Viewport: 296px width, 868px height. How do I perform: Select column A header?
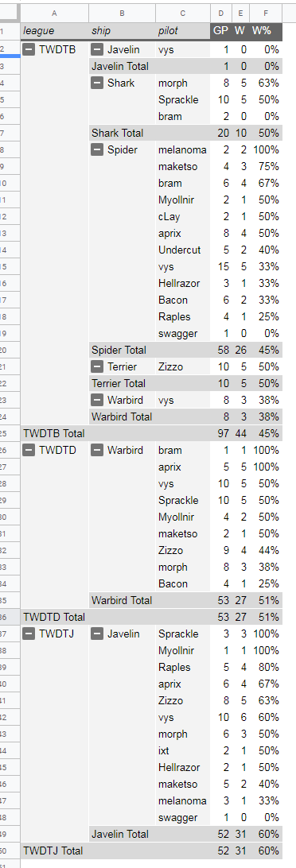pos(54,14)
